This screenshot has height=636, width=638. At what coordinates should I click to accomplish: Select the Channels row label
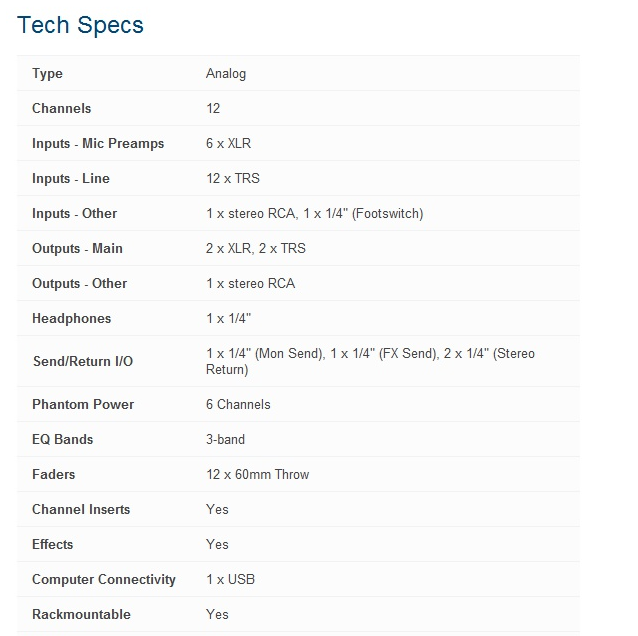pos(61,109)
